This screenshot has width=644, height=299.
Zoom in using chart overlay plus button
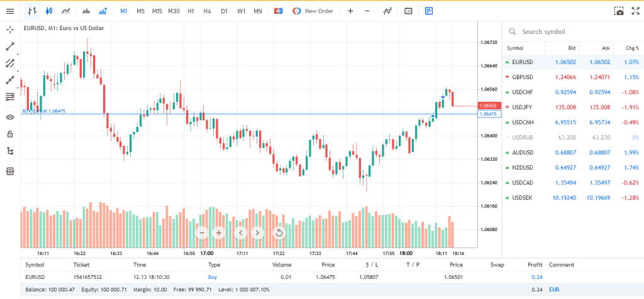coord(219,233)
